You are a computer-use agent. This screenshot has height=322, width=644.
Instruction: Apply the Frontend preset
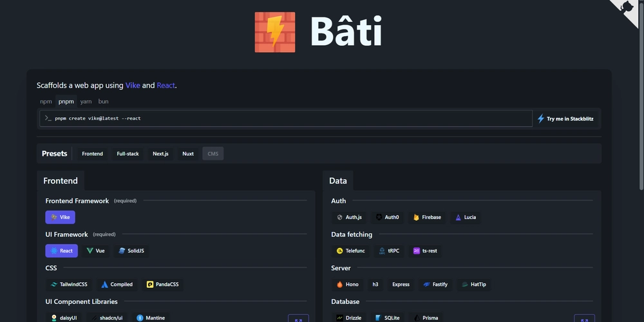[x=92, y=154]
